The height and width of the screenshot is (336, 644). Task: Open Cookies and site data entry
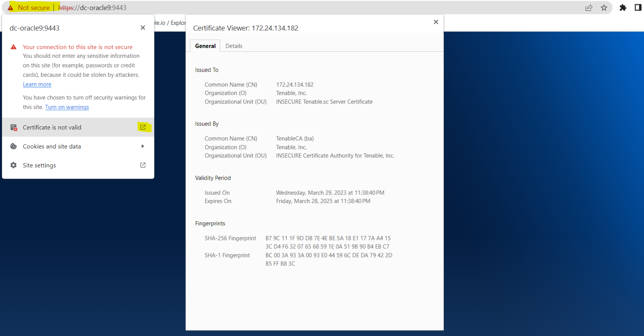pyautogui.click(x=78, y=146)
